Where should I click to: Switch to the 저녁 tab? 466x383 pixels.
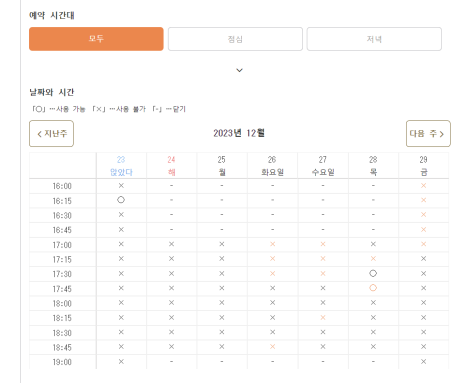tap(374, 39)
